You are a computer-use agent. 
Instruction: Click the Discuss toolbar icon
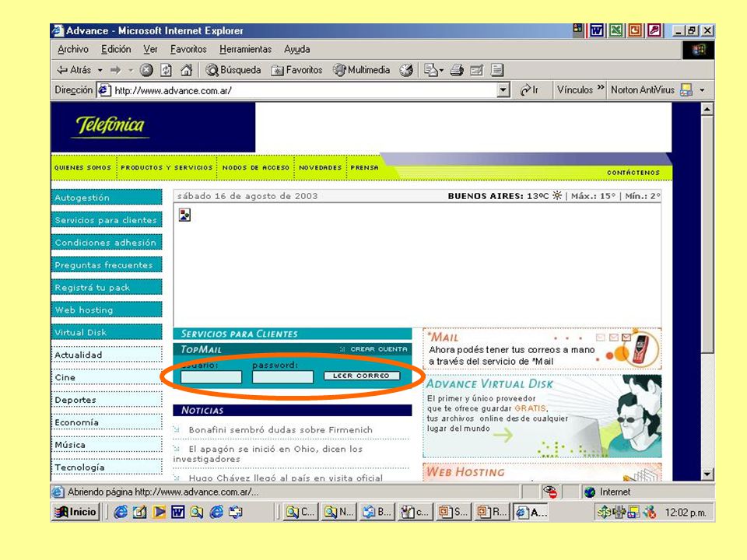point(497,70)
